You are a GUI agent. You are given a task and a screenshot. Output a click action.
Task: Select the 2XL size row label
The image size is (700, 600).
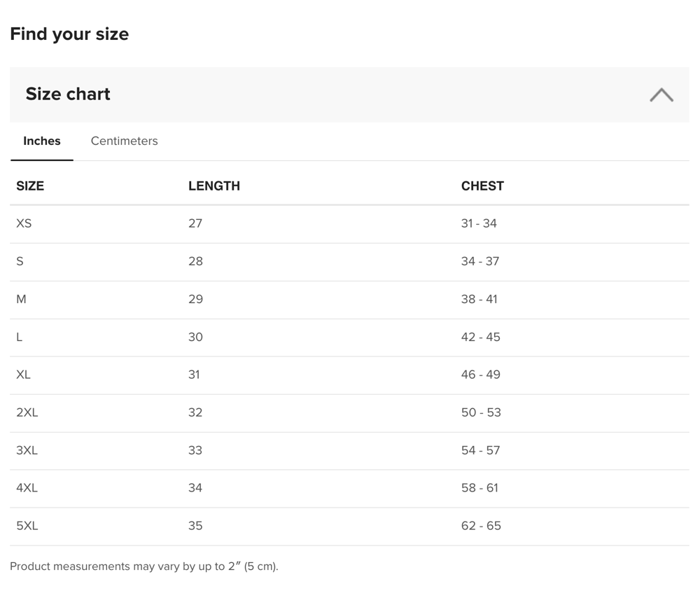pos(27,412)
